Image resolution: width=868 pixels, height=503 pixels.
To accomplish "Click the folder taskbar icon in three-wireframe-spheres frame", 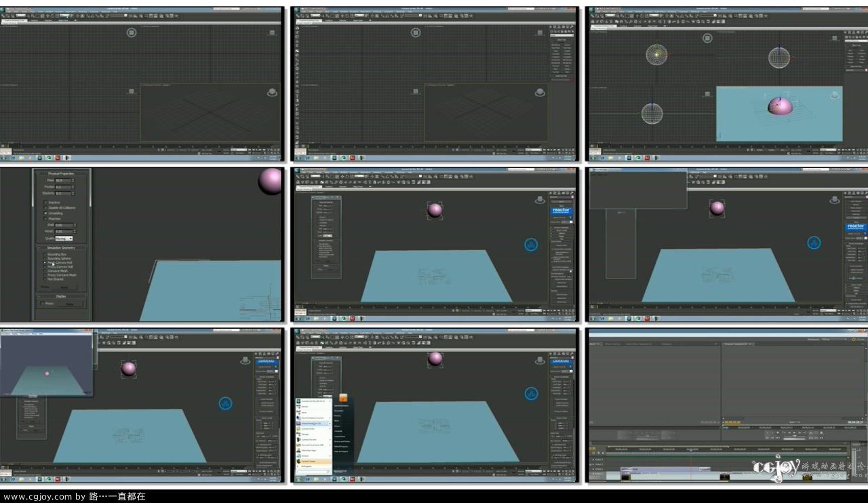I will (610, 158).
